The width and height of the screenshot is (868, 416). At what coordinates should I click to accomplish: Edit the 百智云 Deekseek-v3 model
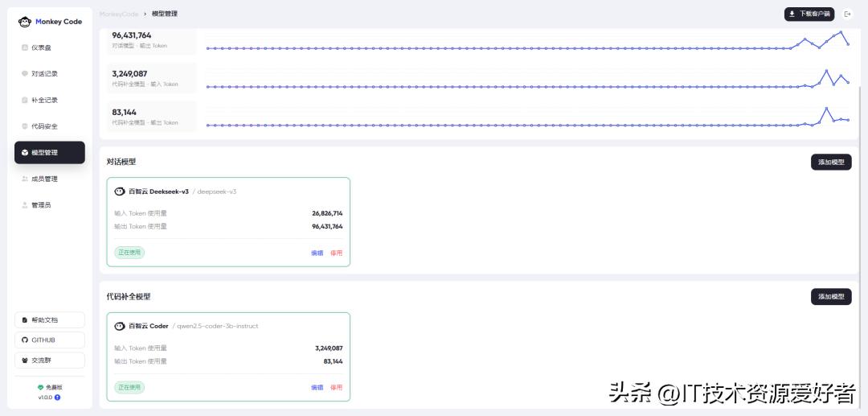pyautogui.click(x=317, y=253)
